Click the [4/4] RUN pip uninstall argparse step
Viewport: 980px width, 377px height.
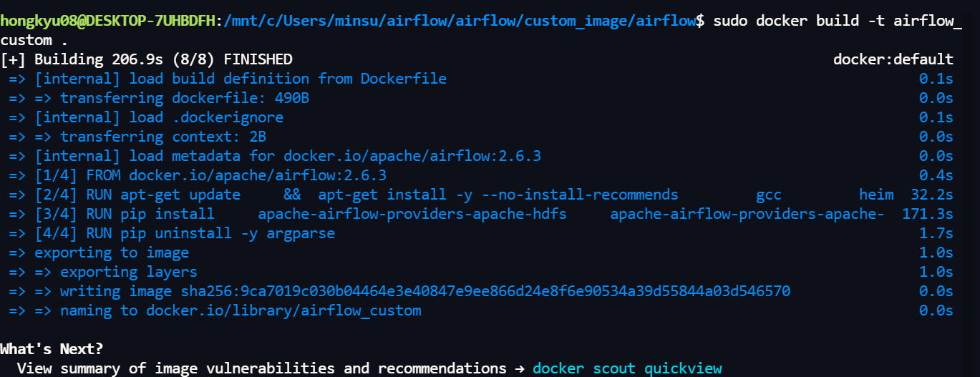tap(172, 233)
